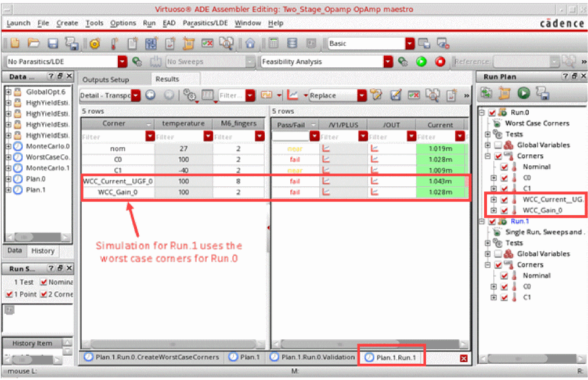The width and height of the screenshot is (588, 380).
Task: Open the No Parasitics/LDE dropdown
Action: (x=122, y=61)
